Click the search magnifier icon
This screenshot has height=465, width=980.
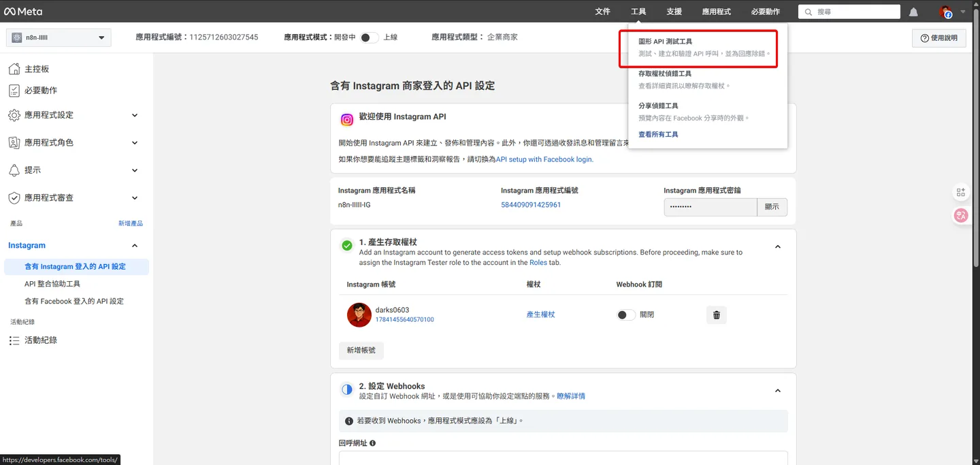(808, 12)
